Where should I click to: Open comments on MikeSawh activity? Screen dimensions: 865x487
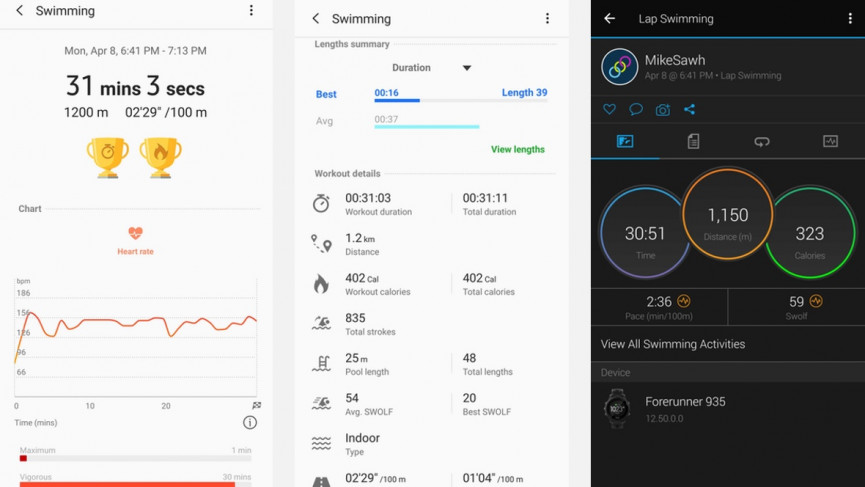coord(636,109)
